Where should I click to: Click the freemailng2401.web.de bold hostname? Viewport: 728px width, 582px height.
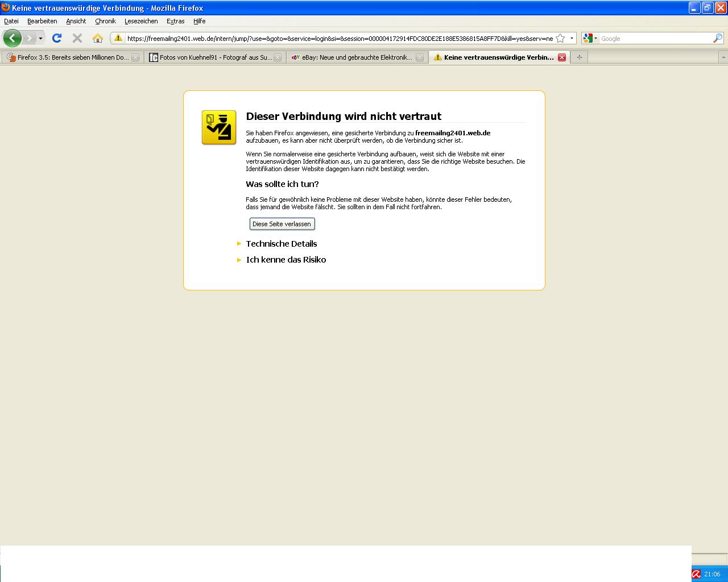point(453,133)
